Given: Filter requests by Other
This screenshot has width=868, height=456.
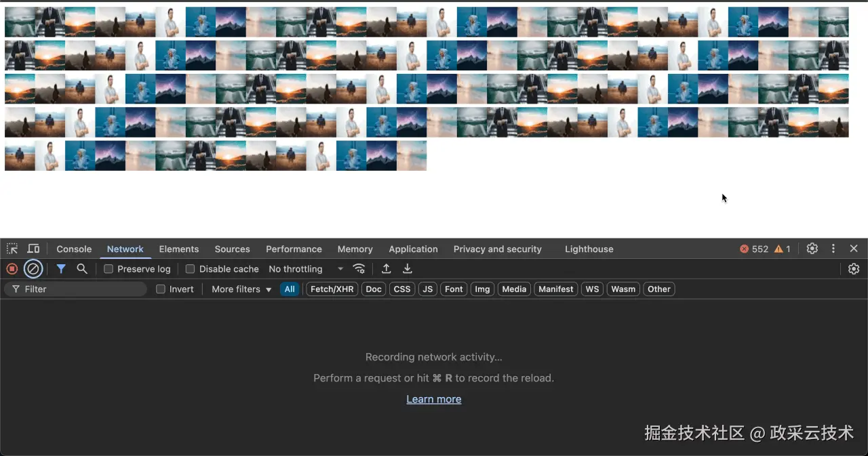Looking at the screenshot, I should coord(659,289).
